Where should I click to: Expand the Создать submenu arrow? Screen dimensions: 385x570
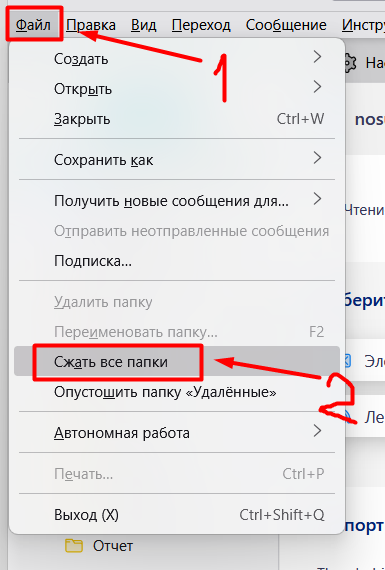(x=317, y=57)
